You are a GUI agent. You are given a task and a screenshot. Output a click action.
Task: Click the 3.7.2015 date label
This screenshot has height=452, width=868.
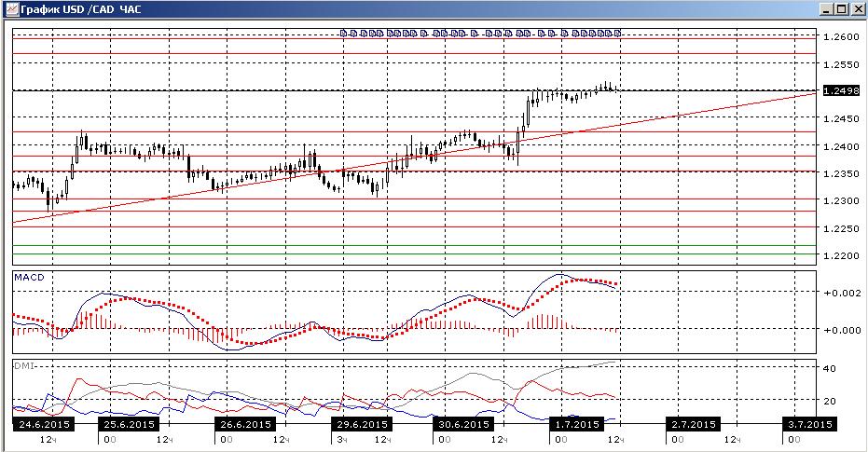pos(810,424)
